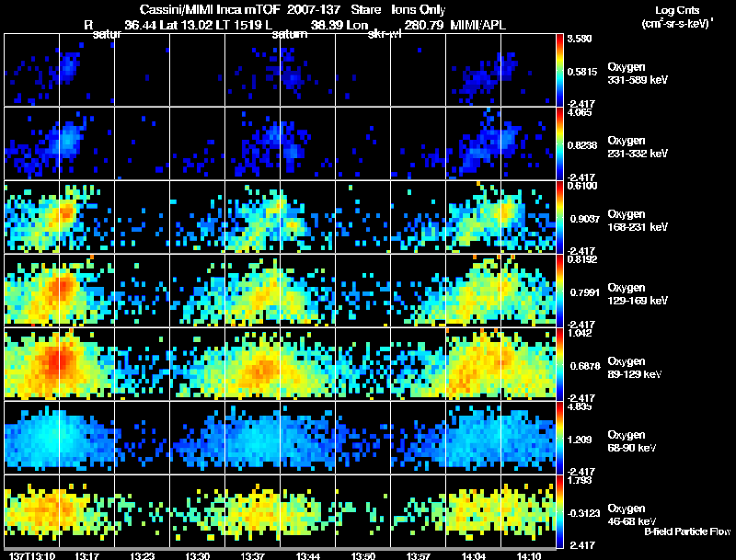Open the 13:10 panel of Oxygen 89-129 keV
Screen dimensions: 736x560
[32, 364]
